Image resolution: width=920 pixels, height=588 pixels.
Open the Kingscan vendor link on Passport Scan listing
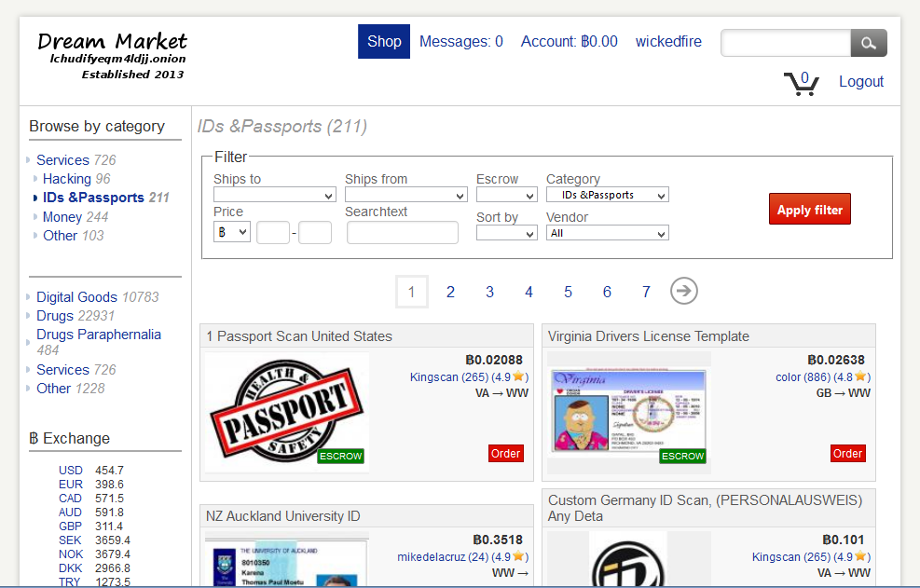470,376
